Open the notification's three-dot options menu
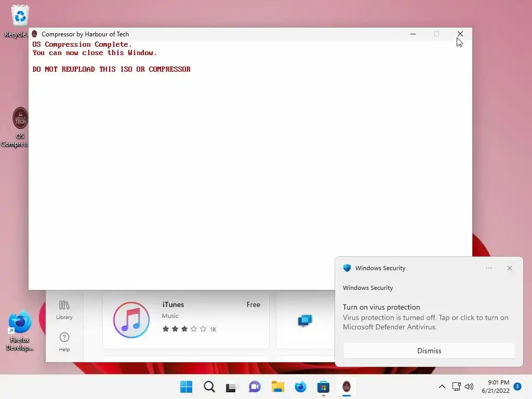Image resolution: width=532 pixels, height=399 pixels. tap(488, 268)
